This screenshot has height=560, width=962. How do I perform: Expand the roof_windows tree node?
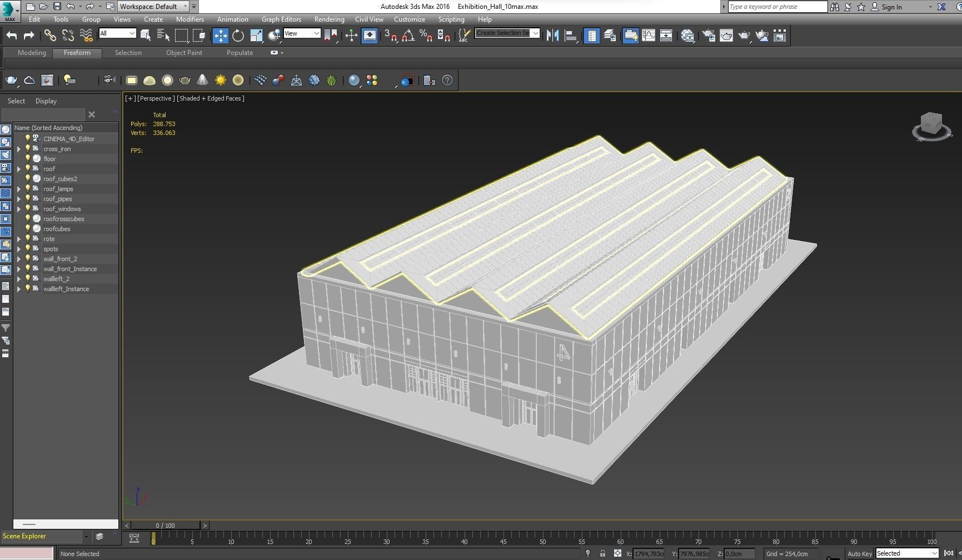pyautogui.click(x=18, y=209)
